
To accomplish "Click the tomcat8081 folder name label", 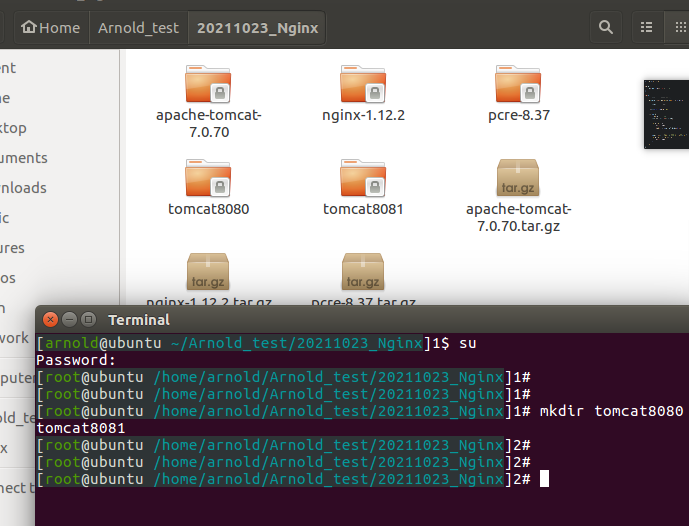I will (363, 209).
